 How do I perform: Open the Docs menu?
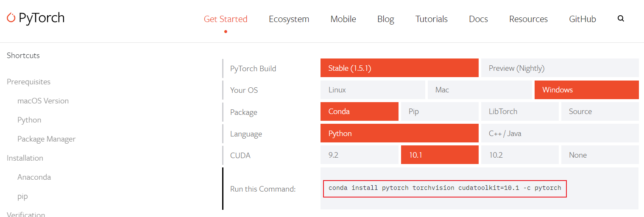pyautogui.click(x=478, y=19)
